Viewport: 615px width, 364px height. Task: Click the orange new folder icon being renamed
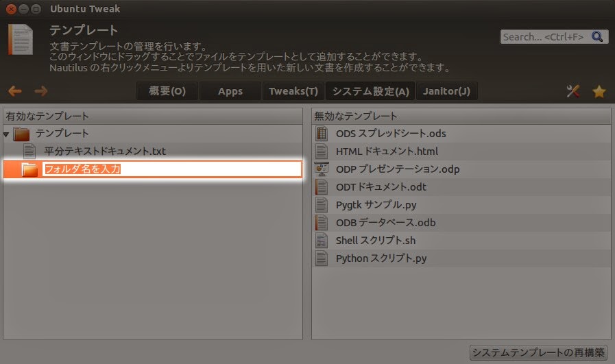29,169
